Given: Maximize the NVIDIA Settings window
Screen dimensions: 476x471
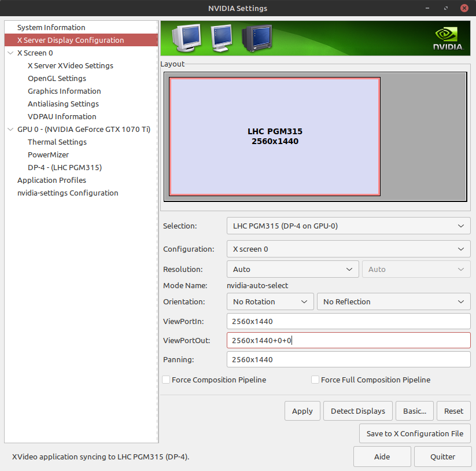Looking at the screenshot, I should coord(446,8).
